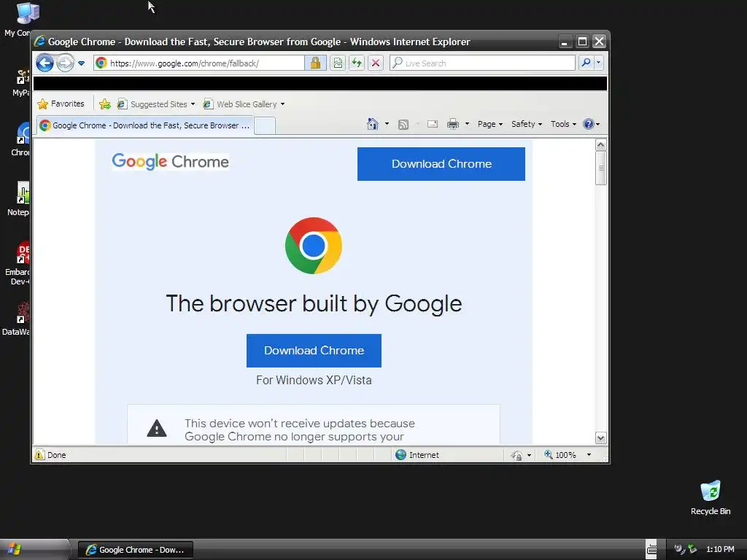Click the Internet zone globe icon
747x560 pixels.
pos(401,455)
